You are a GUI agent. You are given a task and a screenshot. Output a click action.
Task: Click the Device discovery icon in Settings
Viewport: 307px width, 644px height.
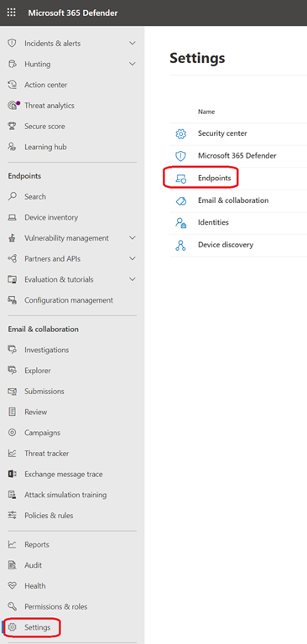pos(181,245)
